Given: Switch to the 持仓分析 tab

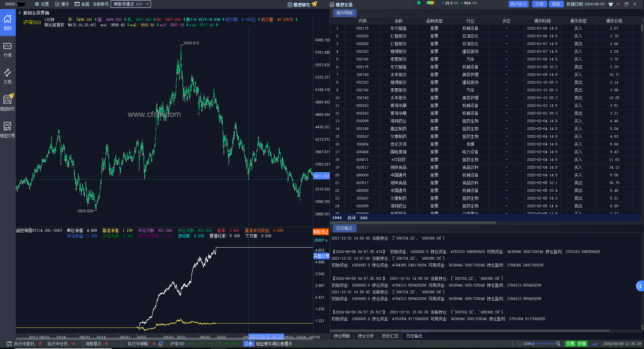Looking at the screenshot, I should pyautogui.click(x=366, y=336).
